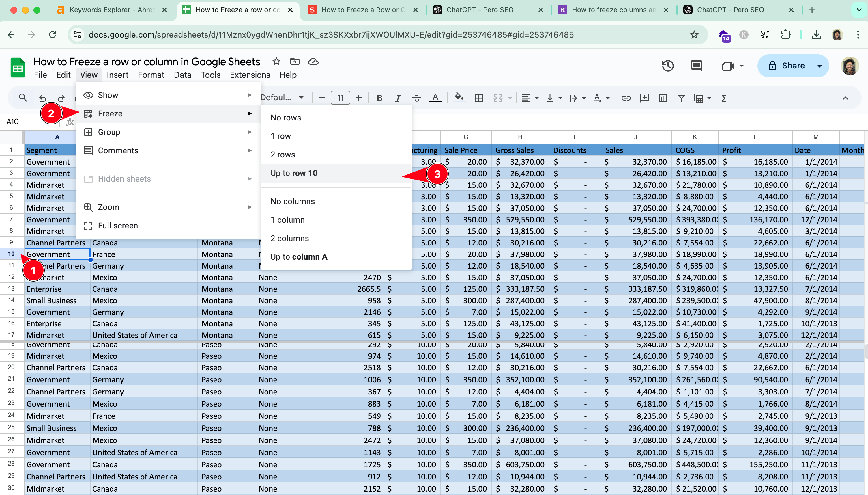Open version history clock icon
This screenshot has height=495, width=868.
[668, 66]
